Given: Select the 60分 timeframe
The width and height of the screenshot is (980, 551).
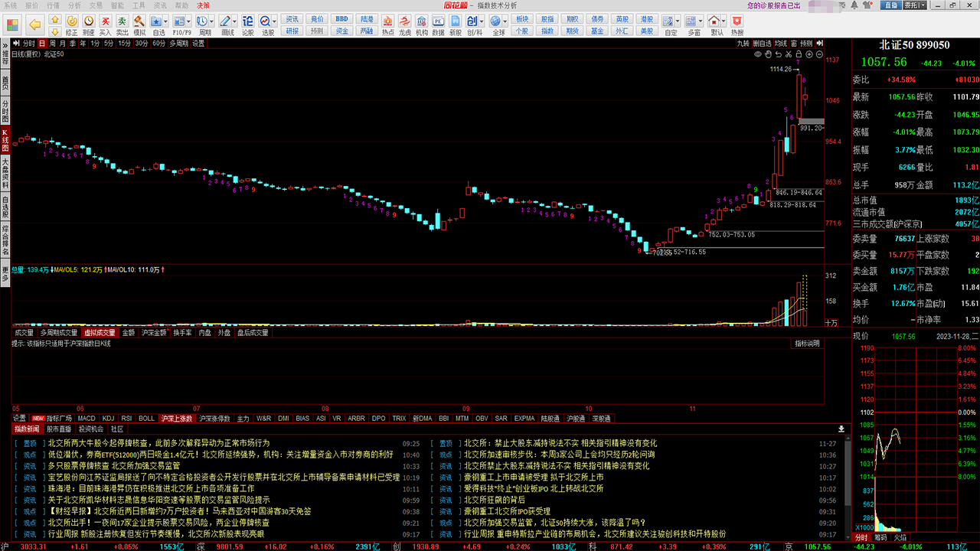Looking at the screenshot, I should click(158, 44).
